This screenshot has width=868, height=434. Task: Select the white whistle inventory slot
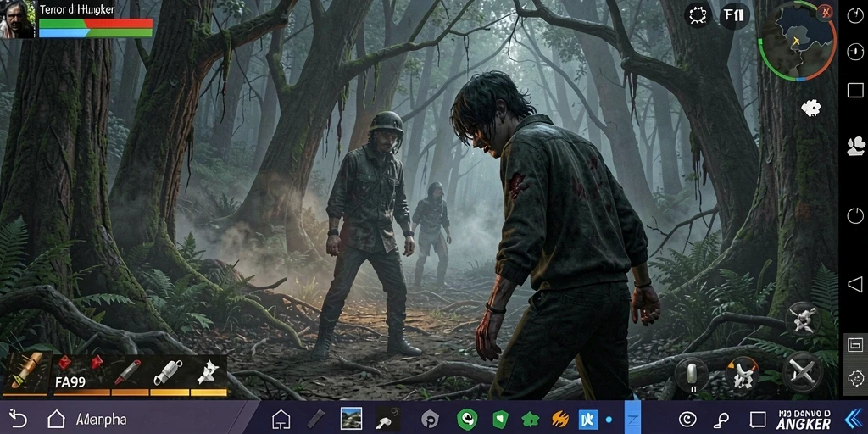click(168, 375)
